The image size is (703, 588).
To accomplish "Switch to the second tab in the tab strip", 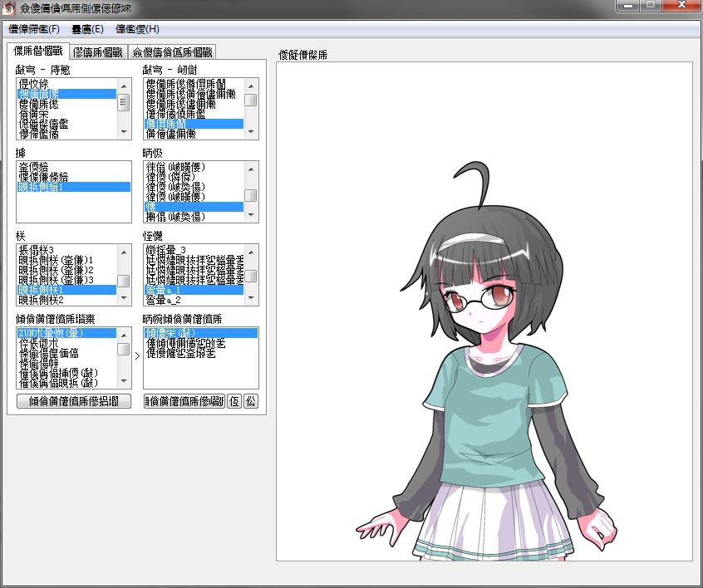I will tap(97, 51).
